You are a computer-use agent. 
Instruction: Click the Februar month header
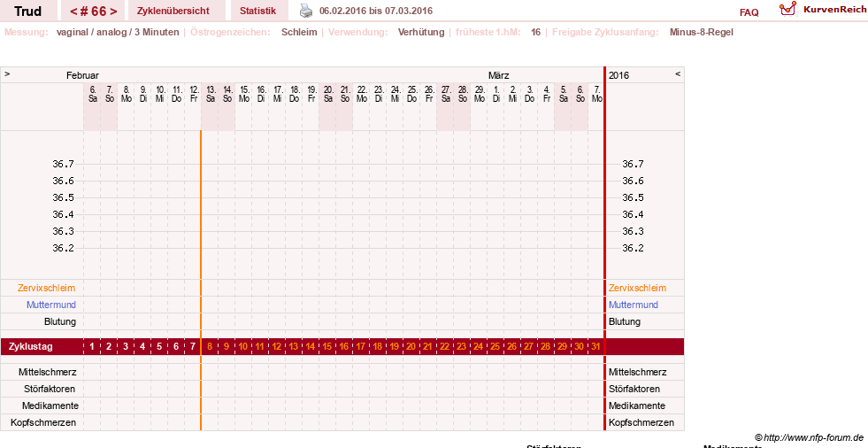click(82, 75)
